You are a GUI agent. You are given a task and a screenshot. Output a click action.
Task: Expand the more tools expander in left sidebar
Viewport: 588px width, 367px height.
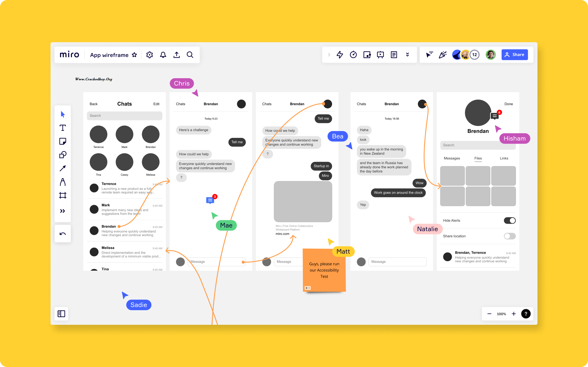click(63, 211)
